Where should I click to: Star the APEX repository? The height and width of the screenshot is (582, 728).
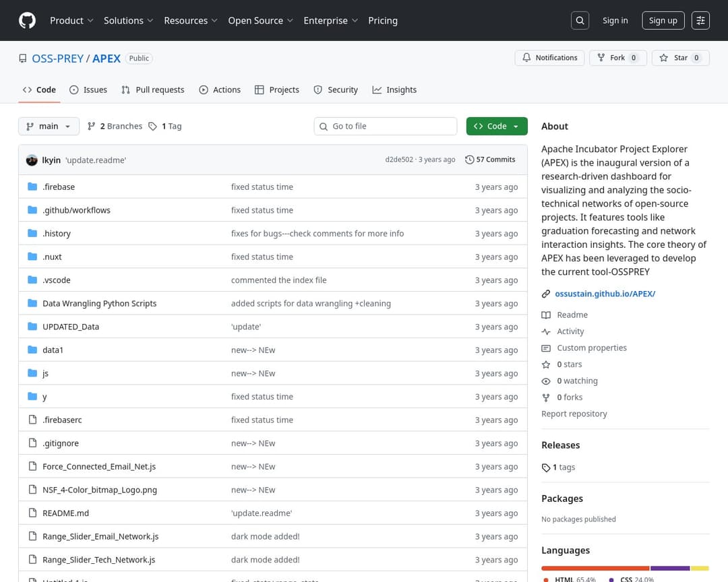click(x=680, y=58)
